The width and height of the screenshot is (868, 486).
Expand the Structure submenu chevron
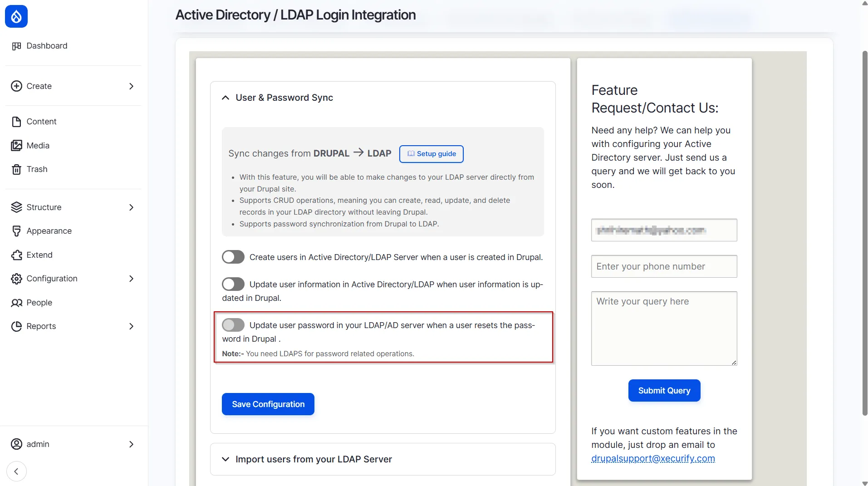[131, 207]
